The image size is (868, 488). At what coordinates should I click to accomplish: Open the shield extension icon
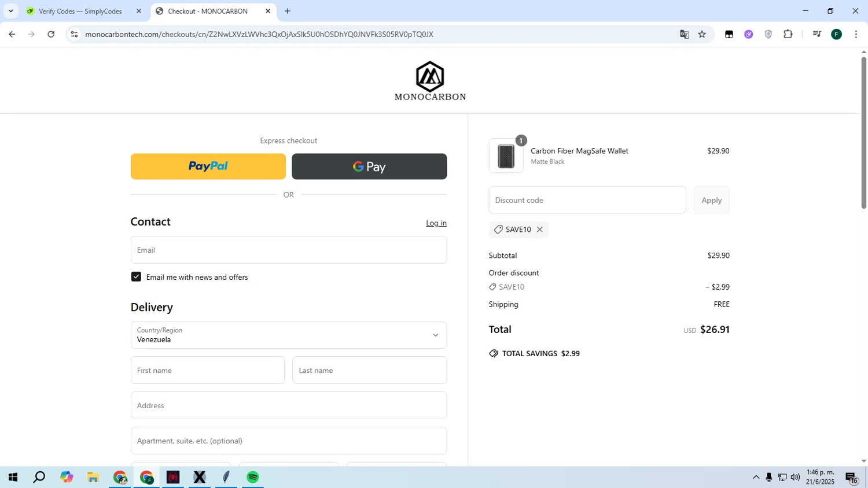click(768, 34)
